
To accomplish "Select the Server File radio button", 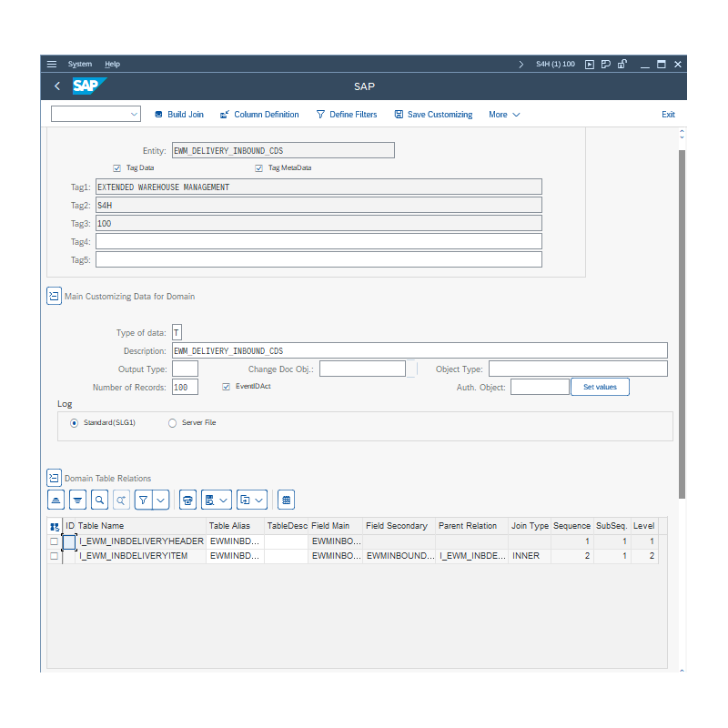I will [x=173, y=423].
